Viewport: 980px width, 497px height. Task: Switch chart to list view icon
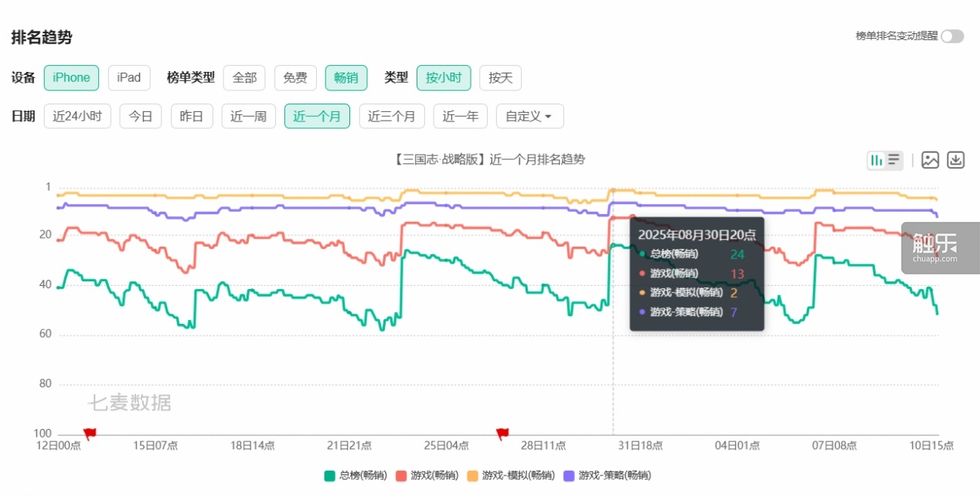click(893, 160)
